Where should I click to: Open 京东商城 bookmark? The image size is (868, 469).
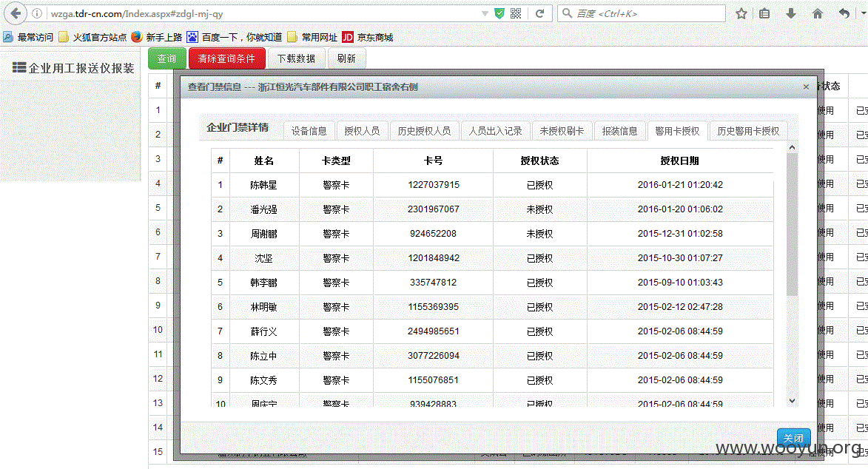click(368, 37)
